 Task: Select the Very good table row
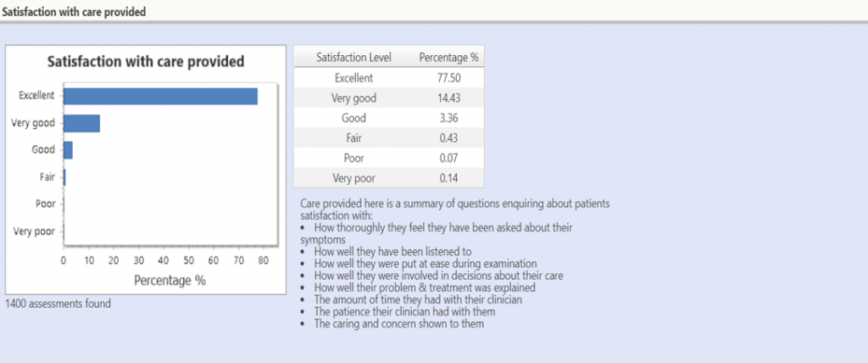pos(388,98)
